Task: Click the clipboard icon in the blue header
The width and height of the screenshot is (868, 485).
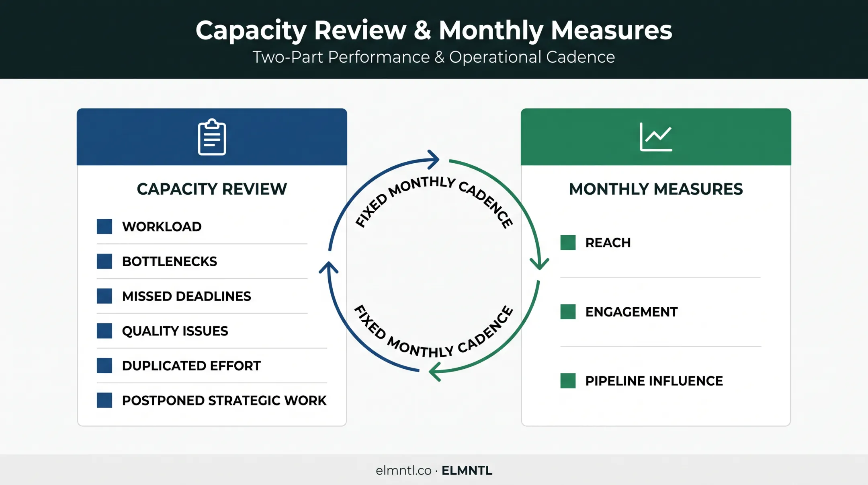Action: [x=212, y=137]
